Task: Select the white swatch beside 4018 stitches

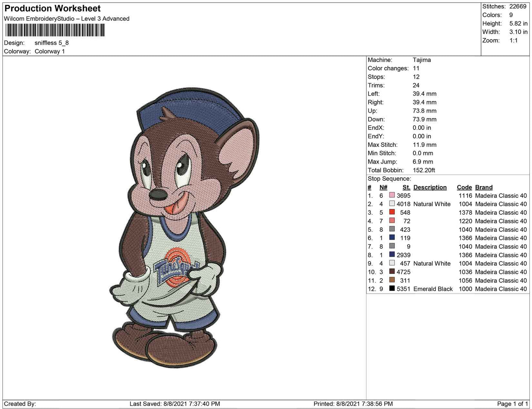Action: [x=392, y=204]
